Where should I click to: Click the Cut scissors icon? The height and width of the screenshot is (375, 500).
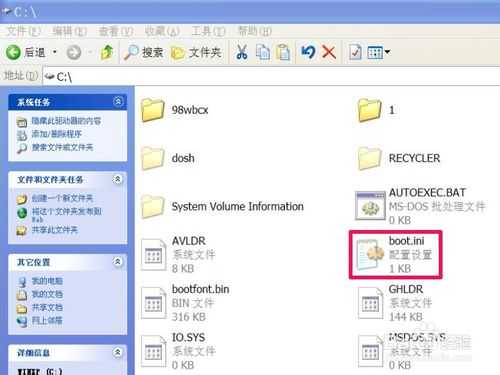[x=242, y=52]
